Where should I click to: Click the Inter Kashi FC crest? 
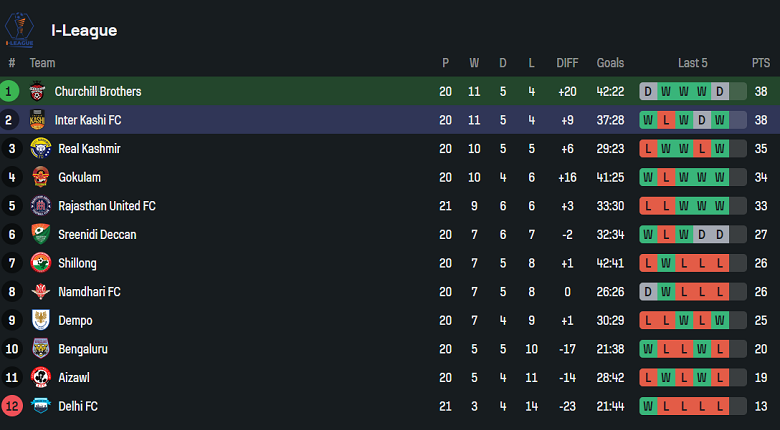pyautogui.click(x=40, y=120)
